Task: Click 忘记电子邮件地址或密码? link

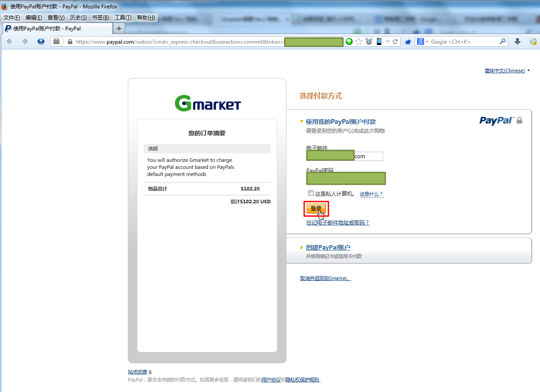Action: (x=338, y=223)
